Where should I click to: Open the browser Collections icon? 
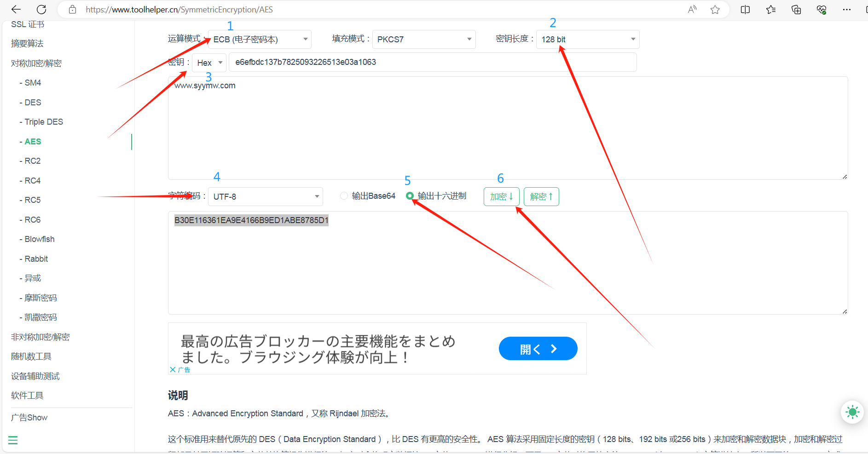click(796, 9)
